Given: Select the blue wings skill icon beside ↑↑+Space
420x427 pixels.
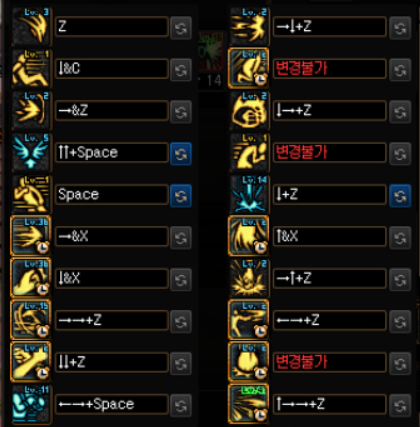Looking at the screenshot, I should 31,152.
